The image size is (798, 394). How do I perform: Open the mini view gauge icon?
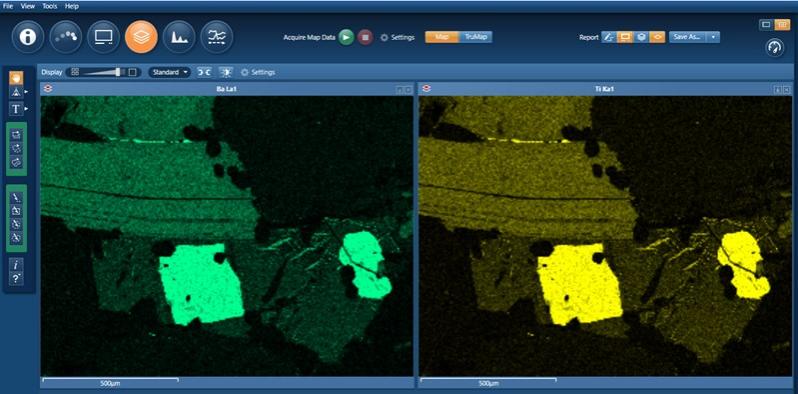click(775, 48)
